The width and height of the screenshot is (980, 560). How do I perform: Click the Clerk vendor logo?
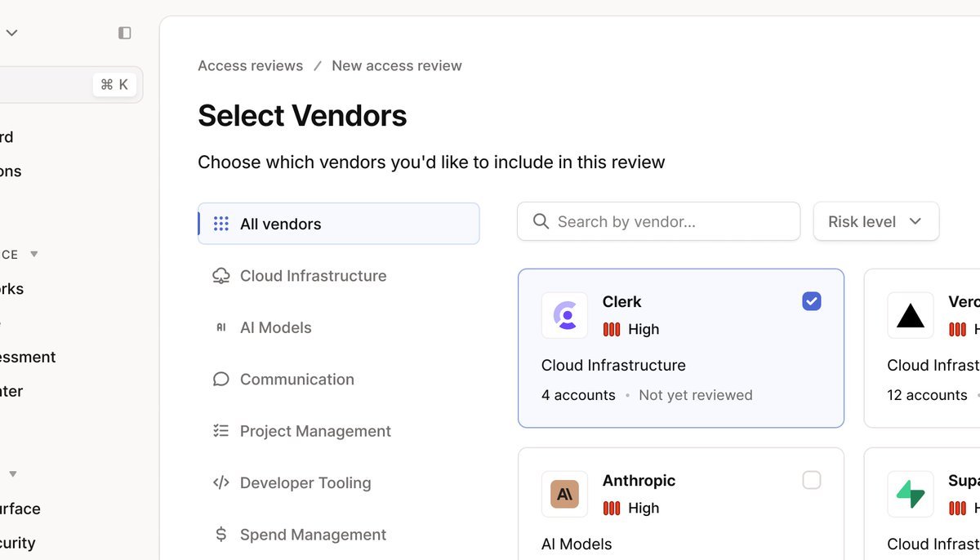[x=564, y=315]
